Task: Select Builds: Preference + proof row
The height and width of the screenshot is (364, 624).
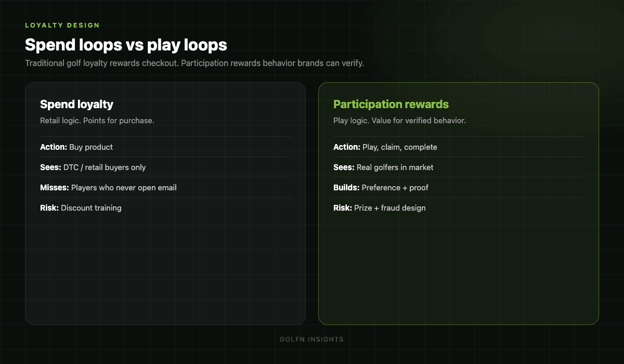Action: 459,187
